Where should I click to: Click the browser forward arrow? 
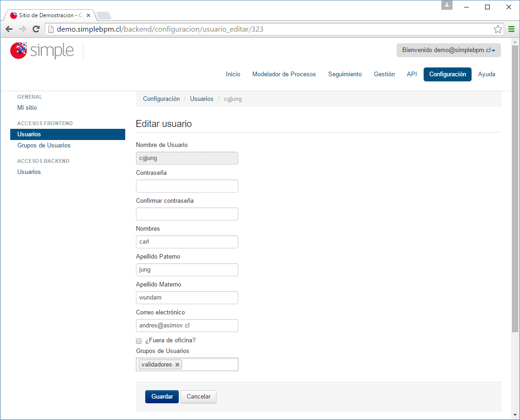(x=22, y=29)
